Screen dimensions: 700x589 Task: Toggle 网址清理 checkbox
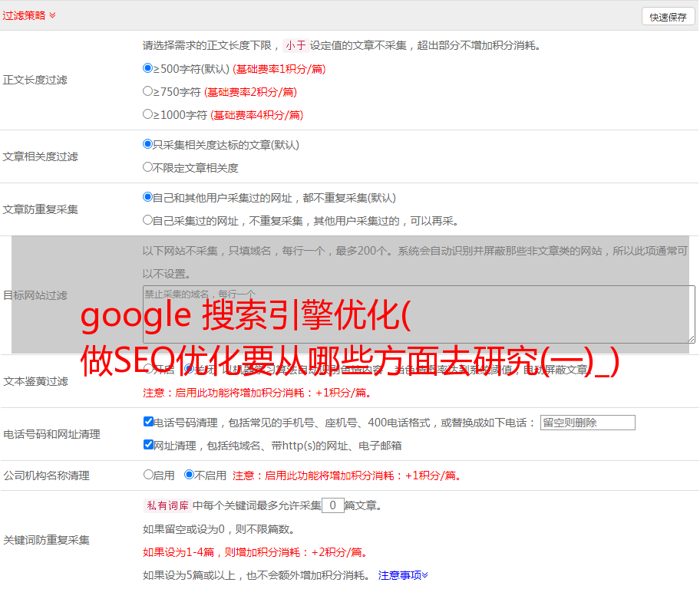coord(148,445)
